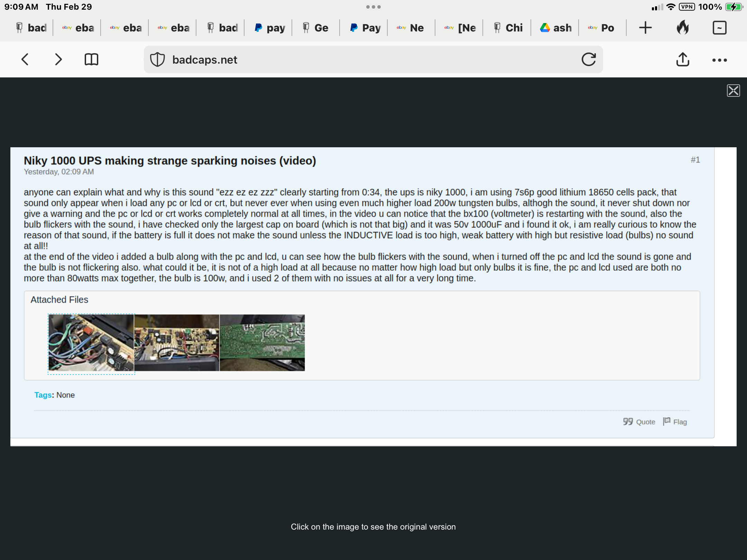
Task: Open the tab overview button
Action: click(x=719, y=28)
